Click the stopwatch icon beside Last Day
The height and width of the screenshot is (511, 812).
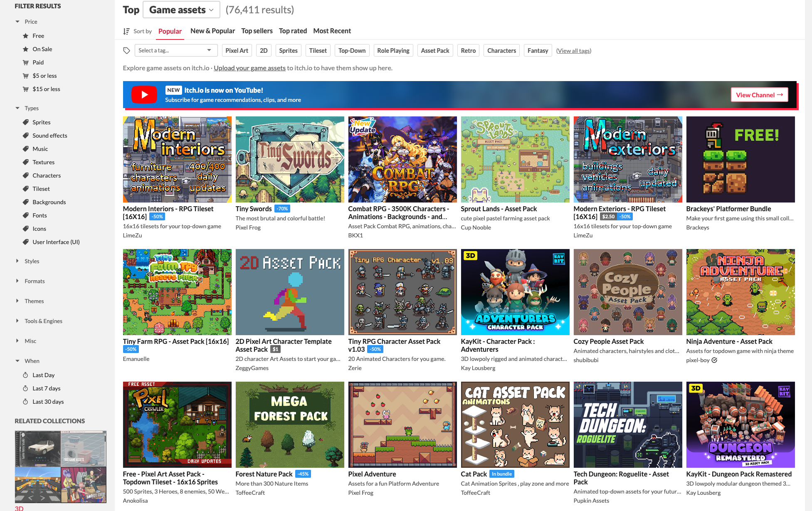click(x=26, y=375)
